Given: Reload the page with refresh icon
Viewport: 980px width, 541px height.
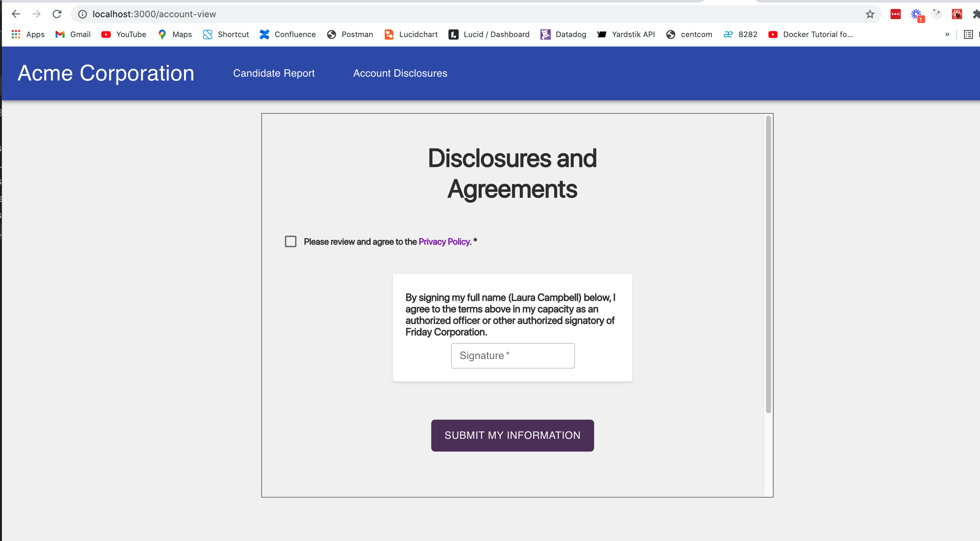Looking at the screenshot, I should click(x=57, y=14).
